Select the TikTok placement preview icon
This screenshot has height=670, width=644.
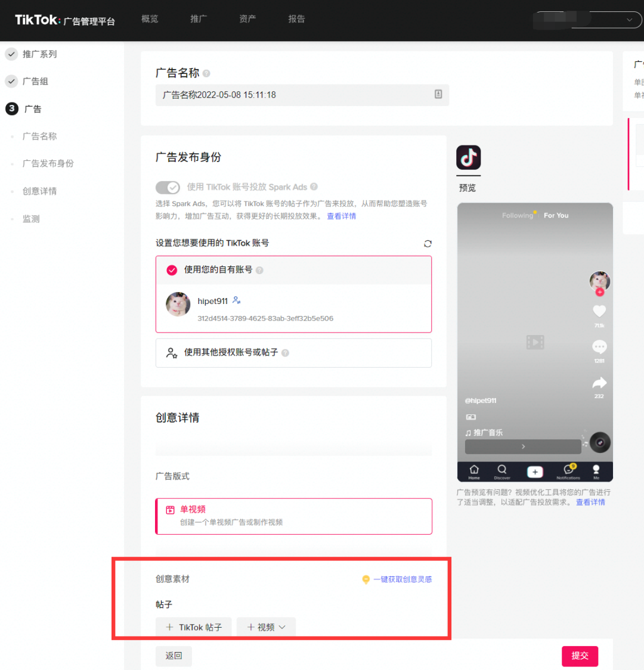click(468, 157)
